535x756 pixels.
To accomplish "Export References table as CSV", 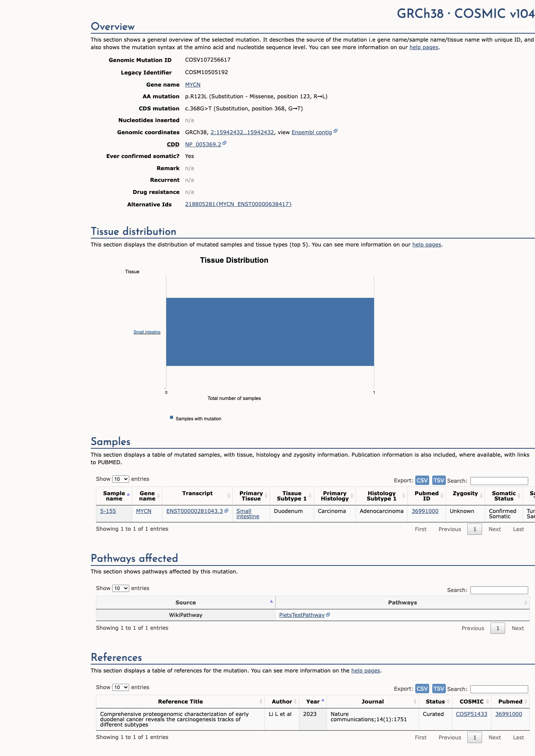I will pos(422,688).
